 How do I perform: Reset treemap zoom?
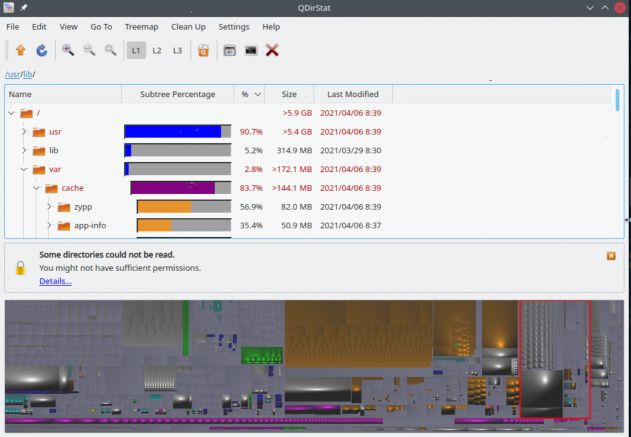coord(111,50)
